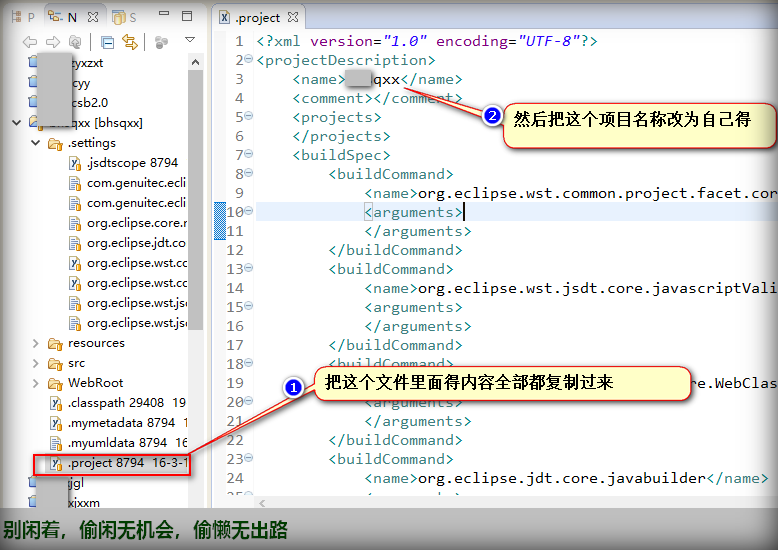Click the Navigator vertical scrollbar thumb
This screenshot has width=778, height=550.
click(195, 200)
